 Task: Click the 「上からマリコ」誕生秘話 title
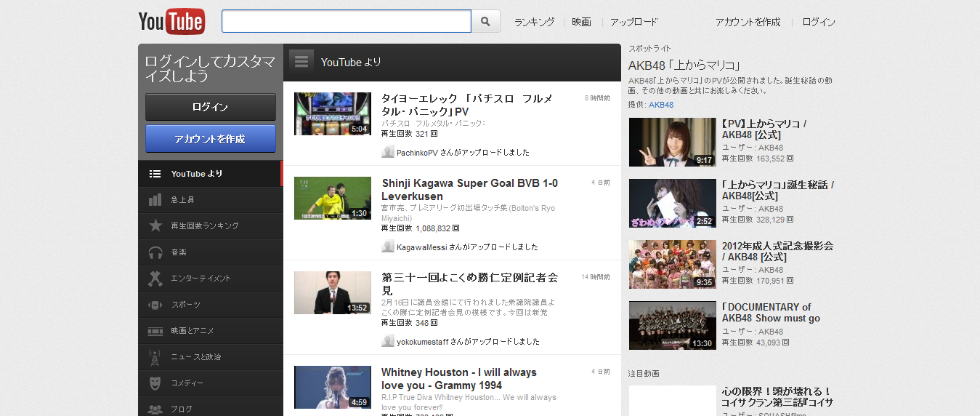coord(777,191)
